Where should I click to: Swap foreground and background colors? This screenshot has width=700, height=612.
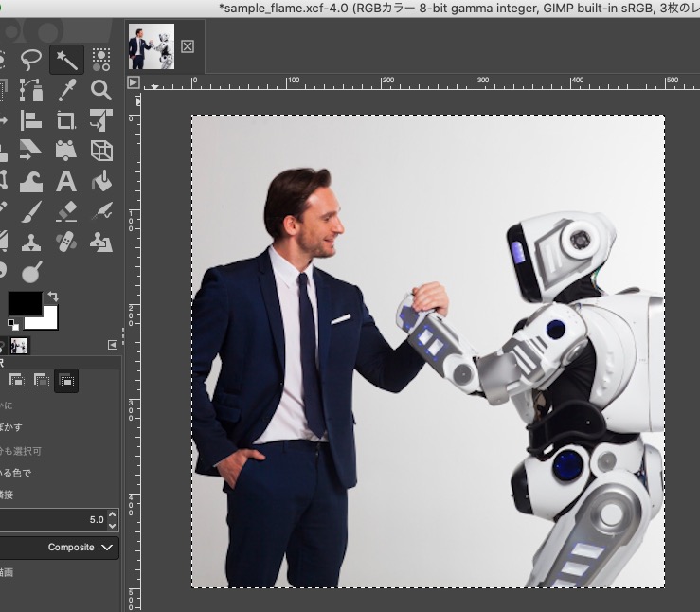pyautogui.click(x=53, y=297)
